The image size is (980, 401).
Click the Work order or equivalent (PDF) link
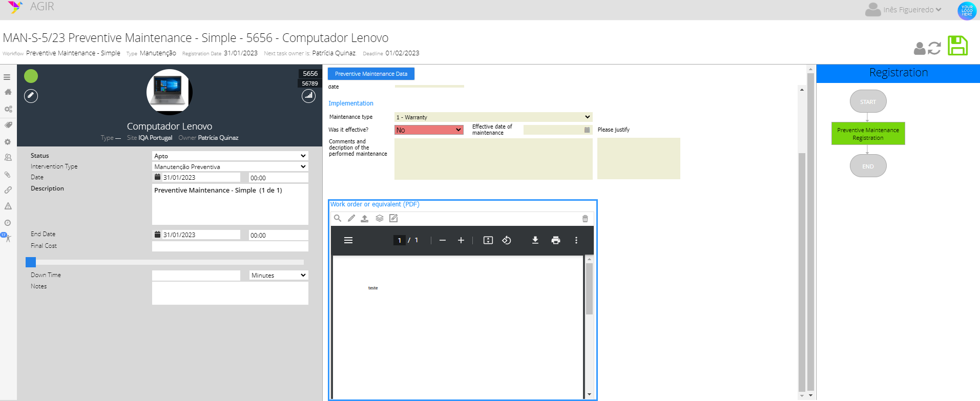tap(374, 204)
